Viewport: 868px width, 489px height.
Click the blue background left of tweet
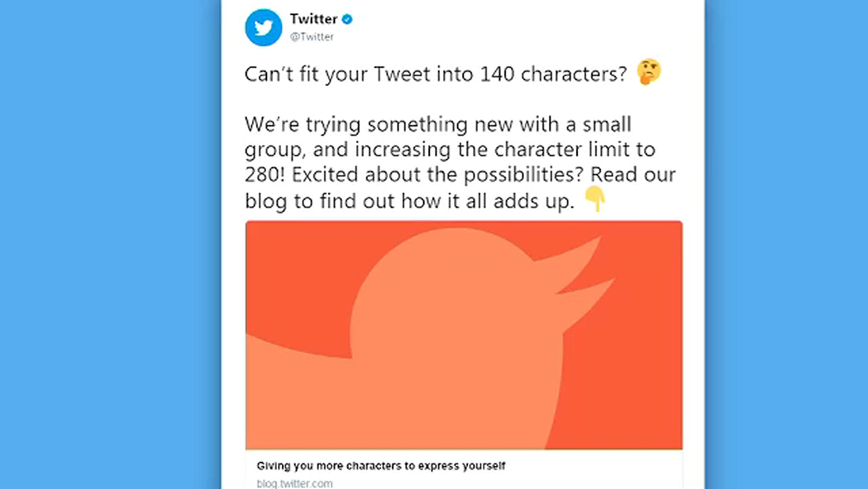(x=107, y=248)
